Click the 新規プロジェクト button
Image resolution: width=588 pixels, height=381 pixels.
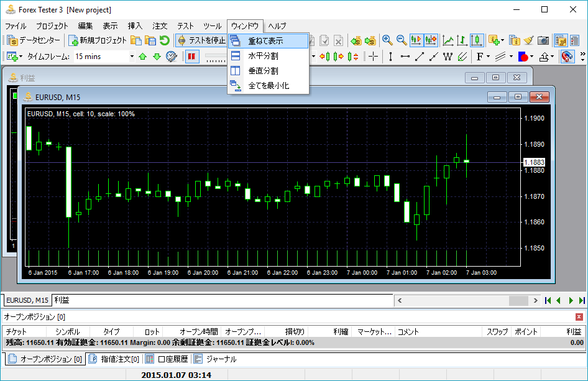(97, 40)
